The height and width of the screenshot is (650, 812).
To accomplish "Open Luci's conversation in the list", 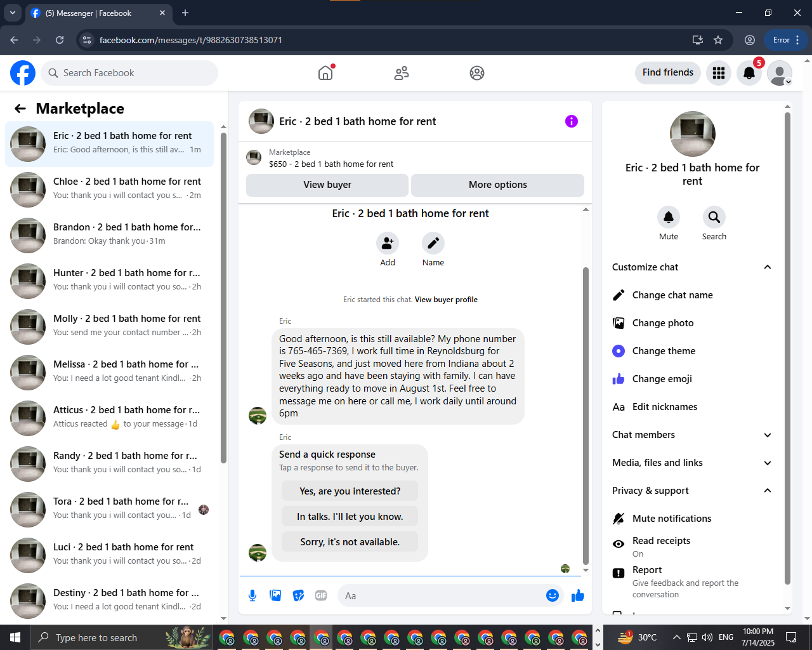I will pyautogui.click(x=110, y=555).
